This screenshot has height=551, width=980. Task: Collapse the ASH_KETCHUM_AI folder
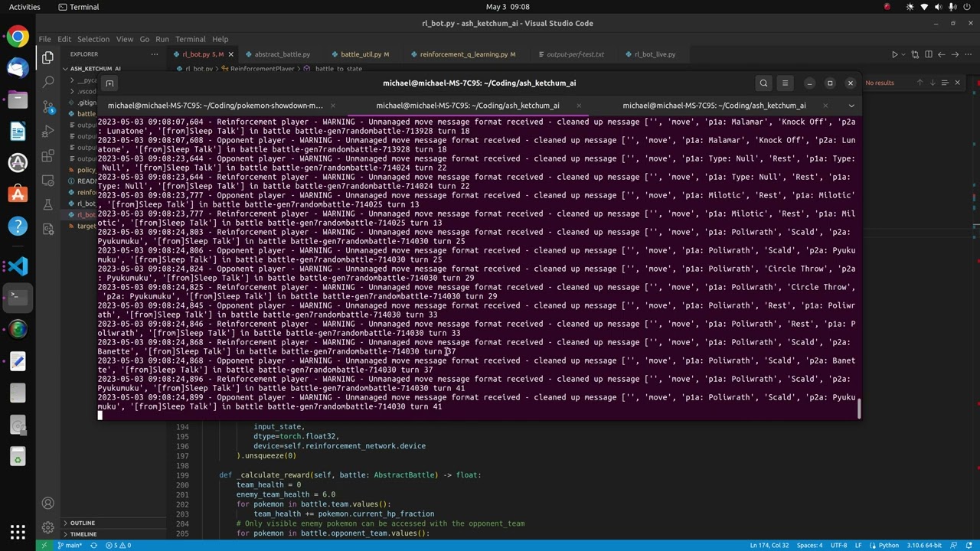coord(95,69)
